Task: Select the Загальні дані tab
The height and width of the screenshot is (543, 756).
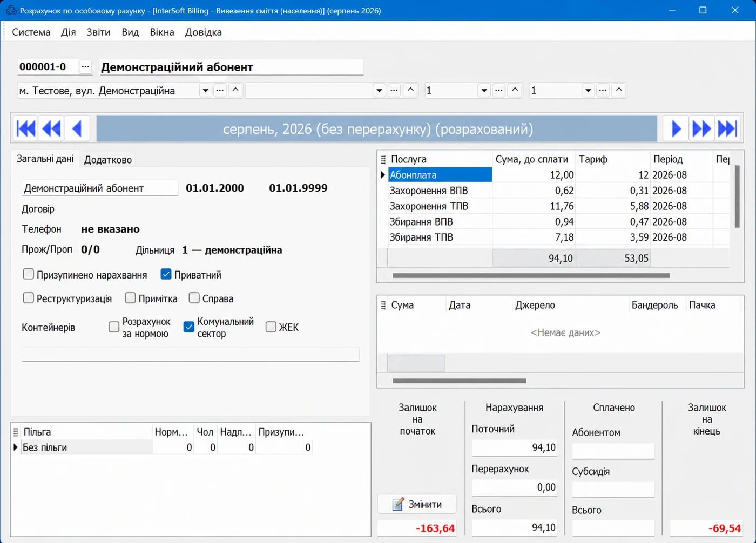Action: click(45, 159)
